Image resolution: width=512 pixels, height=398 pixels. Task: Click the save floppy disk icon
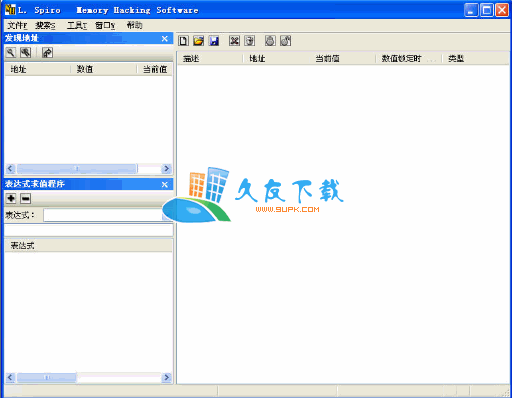214,41
